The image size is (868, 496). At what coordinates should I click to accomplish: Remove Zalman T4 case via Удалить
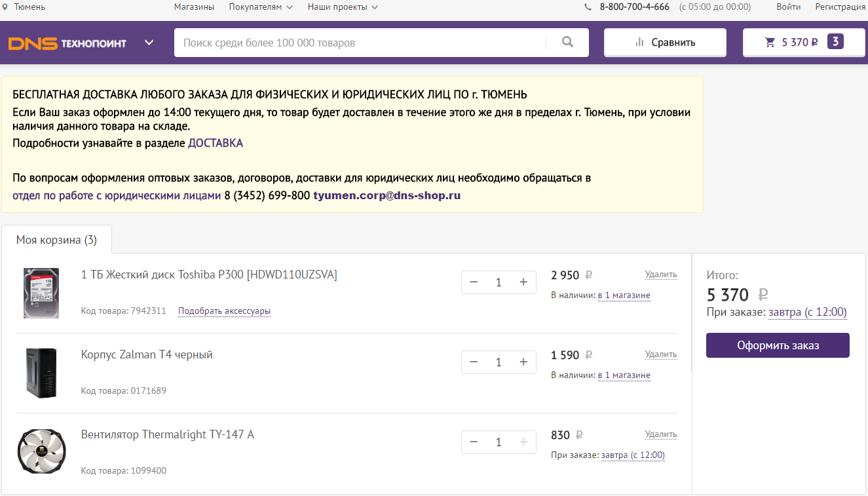[x=660, y=354]
